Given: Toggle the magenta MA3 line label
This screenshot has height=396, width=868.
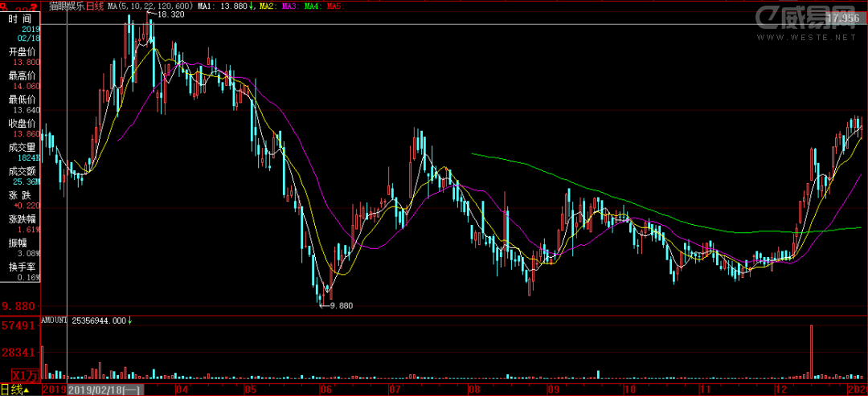Looking at the screenshot, I should (289, 6).
